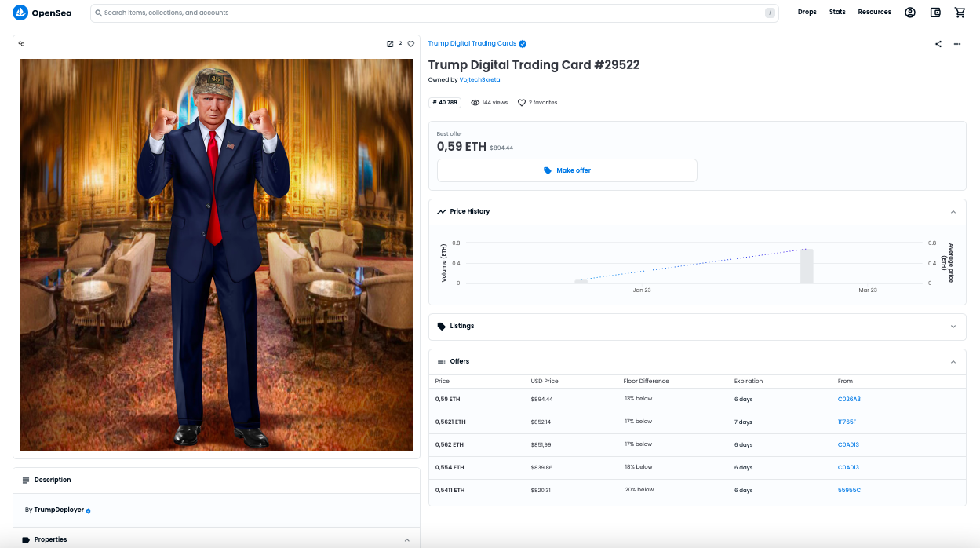Click the $839,86 USD price cell
Image resolution: width=980 pixels, height=548 pixels.
tap(541, 468)
